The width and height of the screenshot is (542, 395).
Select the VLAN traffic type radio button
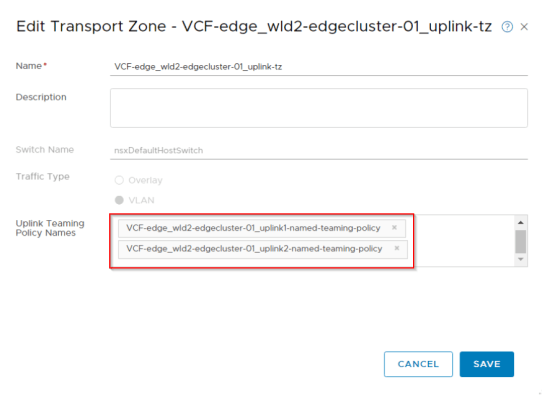119,200
